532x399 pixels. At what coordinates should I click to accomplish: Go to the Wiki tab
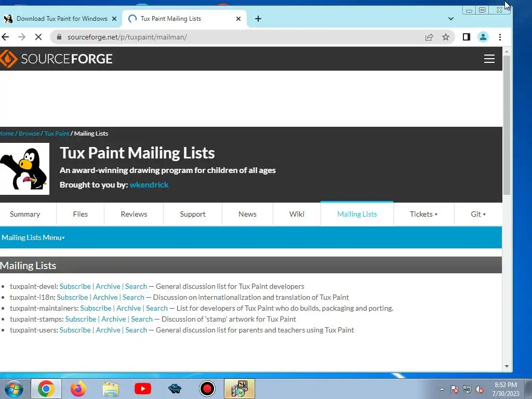297,214
